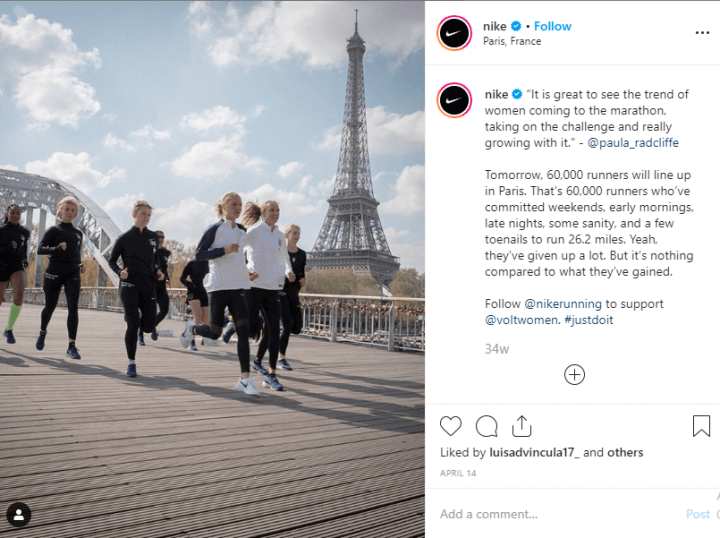The width and height of the screenshot is (720, 538).
Task: Open Nike avatar beside the caption
Action: pos(454,100)
